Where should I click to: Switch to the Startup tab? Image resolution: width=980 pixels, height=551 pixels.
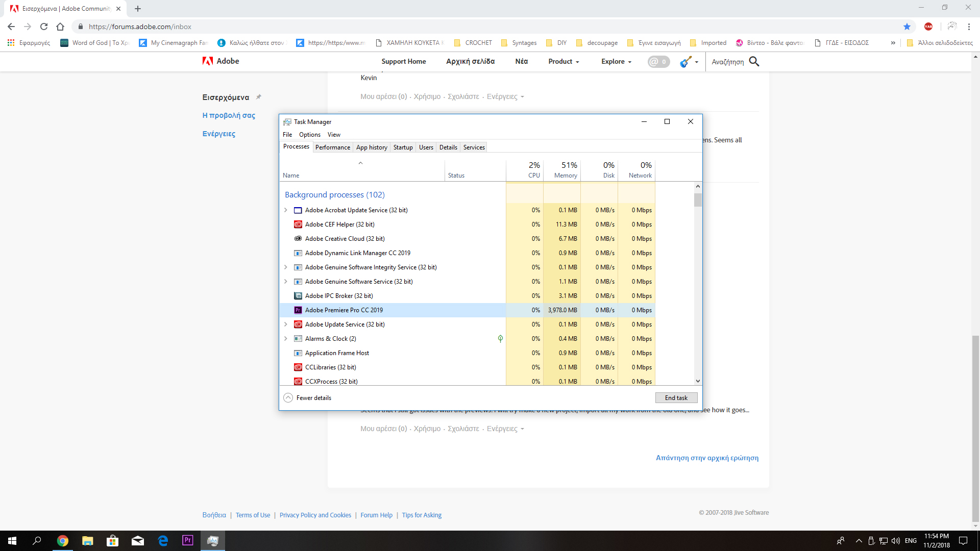403,147
